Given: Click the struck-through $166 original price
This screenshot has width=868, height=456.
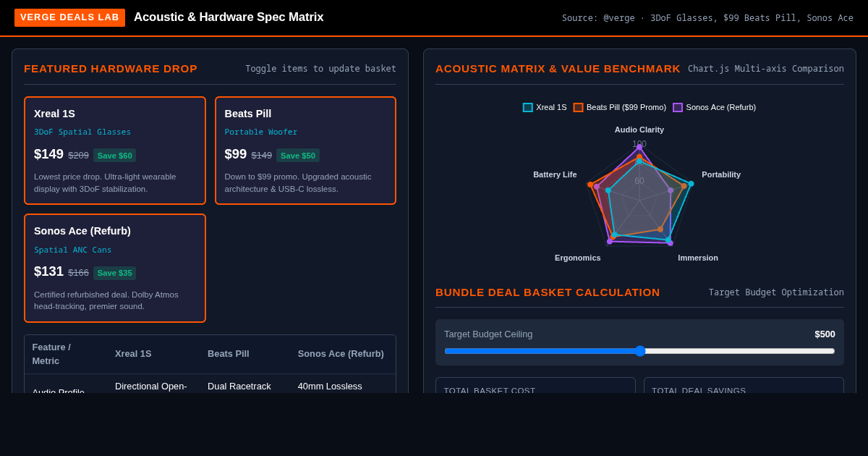Looking at the screenshot, I should pos(78,272).
